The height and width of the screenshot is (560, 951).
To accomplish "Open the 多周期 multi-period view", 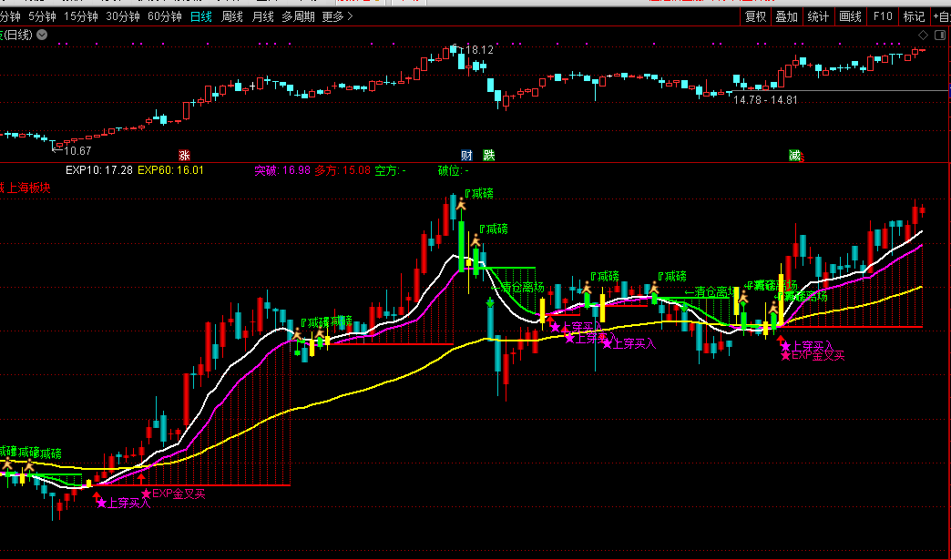I will (x=298, y=16).
